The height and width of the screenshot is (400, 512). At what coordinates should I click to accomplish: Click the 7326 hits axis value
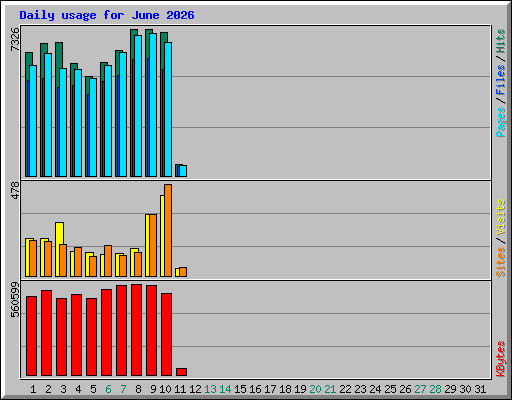(x=15, y=40)
